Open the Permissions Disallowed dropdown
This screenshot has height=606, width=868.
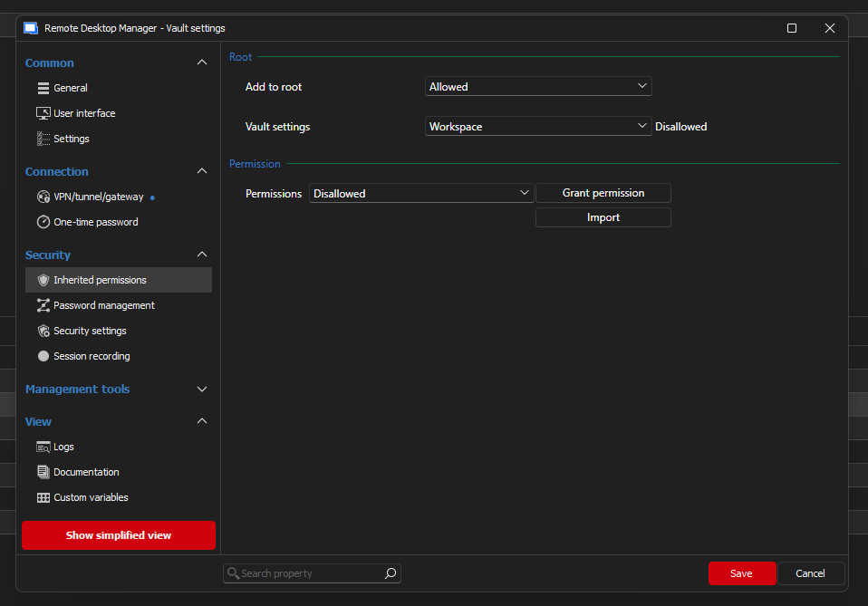(x=421, y=193)
